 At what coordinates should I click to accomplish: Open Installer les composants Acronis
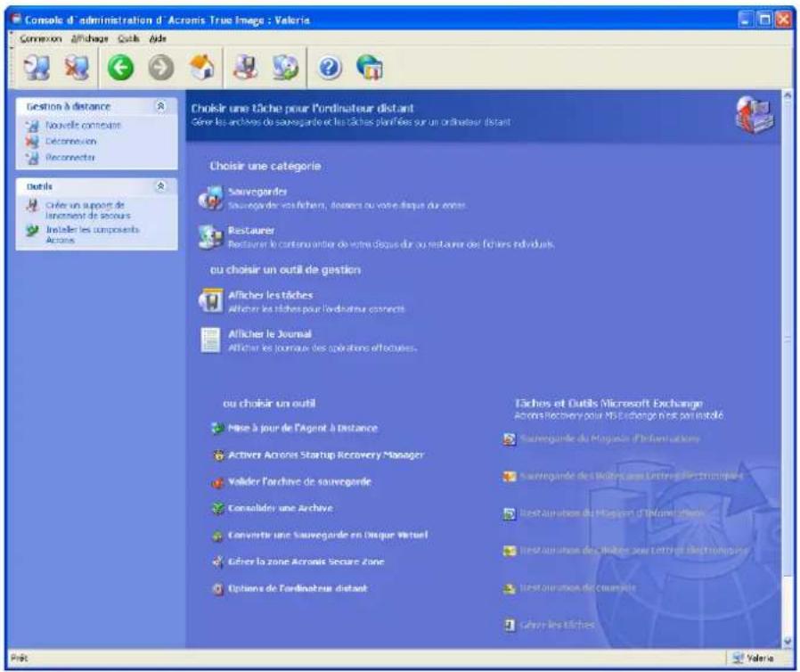pyautogui.click(x=93, y=234)
